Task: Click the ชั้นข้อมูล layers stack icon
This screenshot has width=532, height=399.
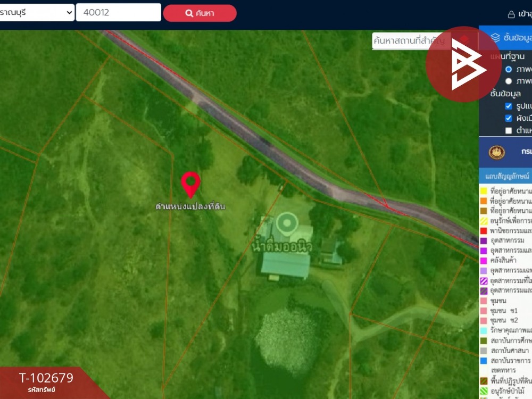Action: pyautogui.click(x=495, y=37)
